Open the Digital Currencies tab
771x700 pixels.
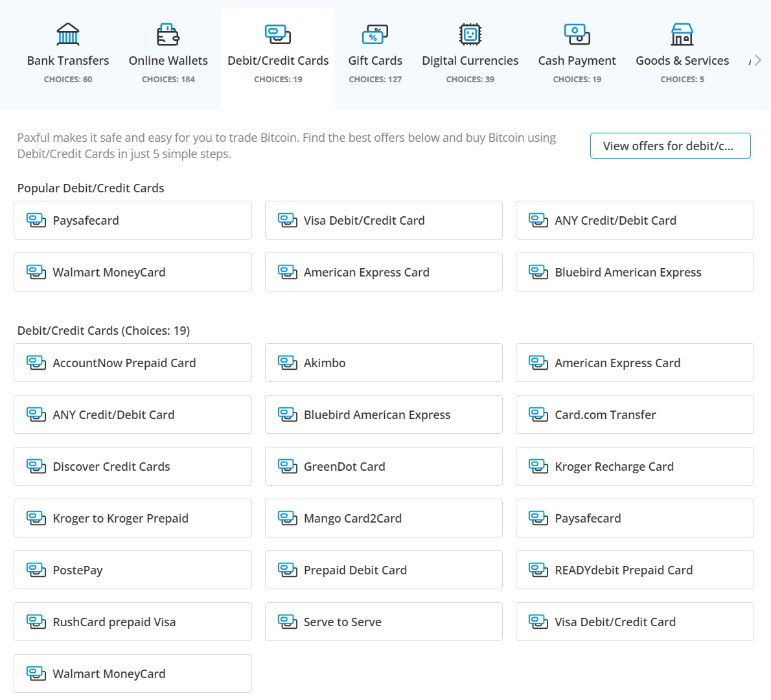coord(470,60)
